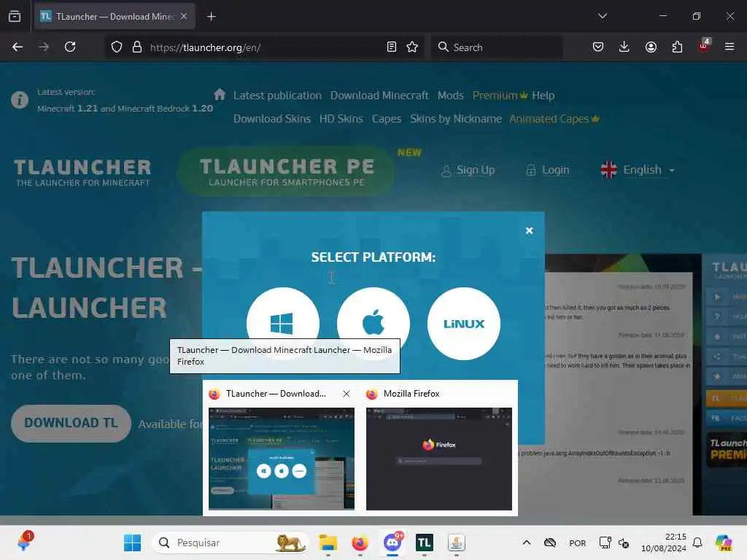Switch to TLauncher browser tab

[x=115, y=16]
